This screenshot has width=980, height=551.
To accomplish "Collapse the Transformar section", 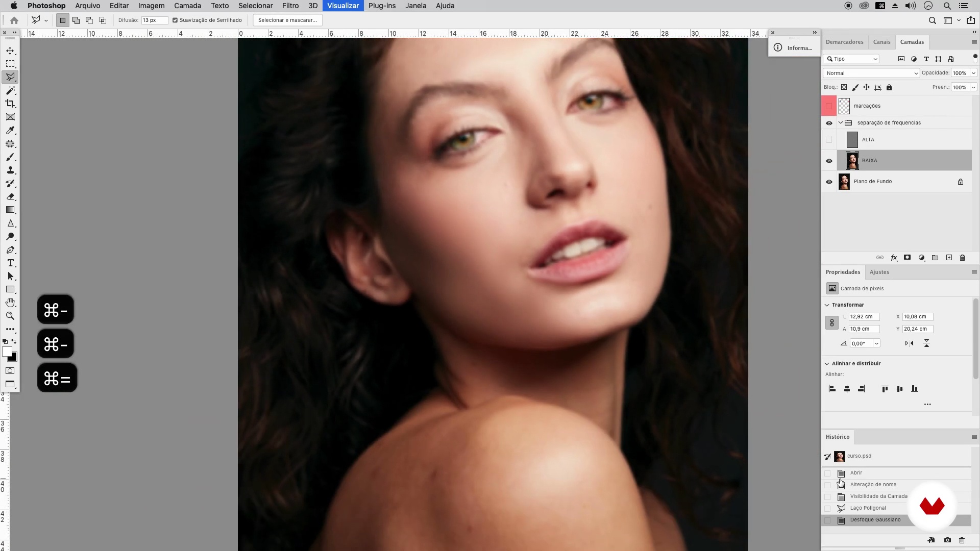I will [827, 305].
